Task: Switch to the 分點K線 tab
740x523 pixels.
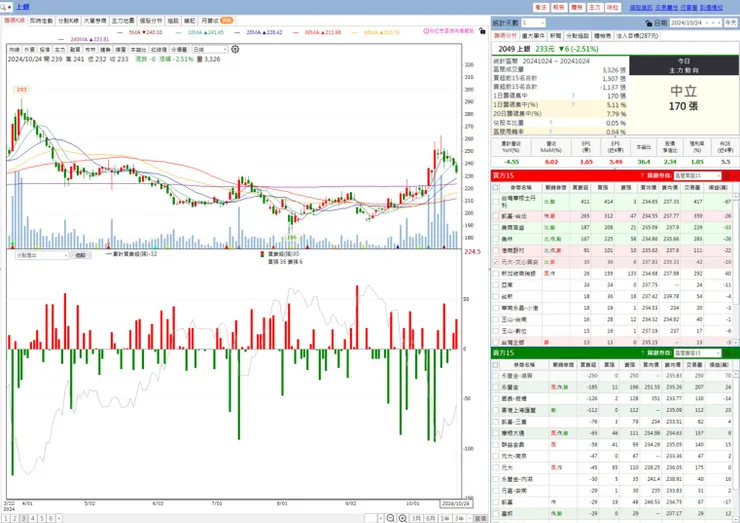Action: click(68, 21)
